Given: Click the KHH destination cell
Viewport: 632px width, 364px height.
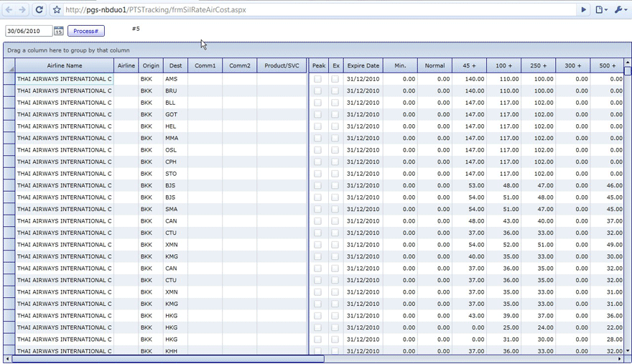Looking at the screenshot, I should 175,350.
